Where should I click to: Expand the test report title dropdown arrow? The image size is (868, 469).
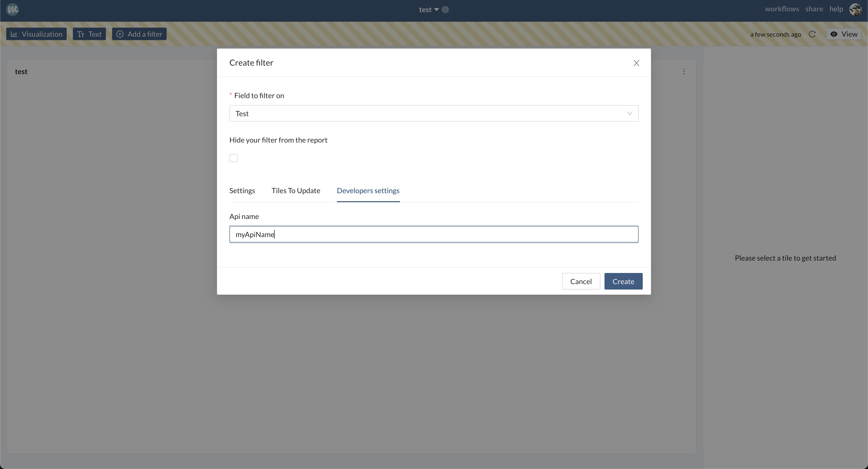tap(436, 10)
